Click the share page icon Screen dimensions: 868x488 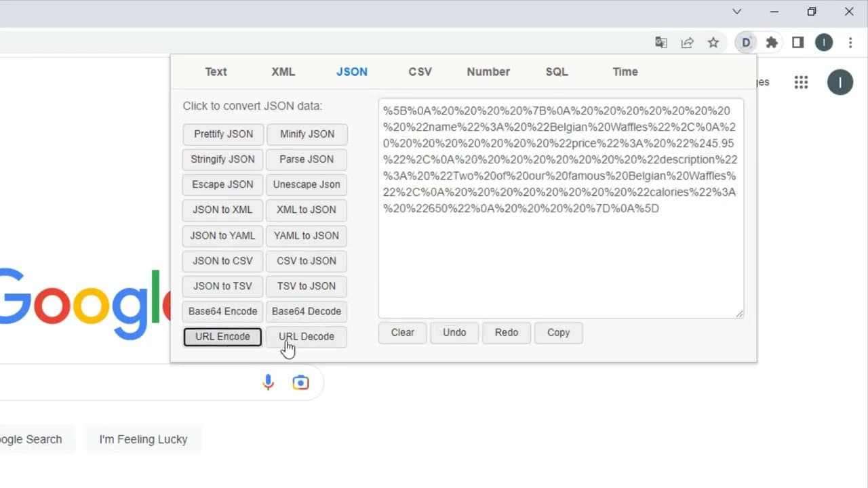click(x=687, y=43)
